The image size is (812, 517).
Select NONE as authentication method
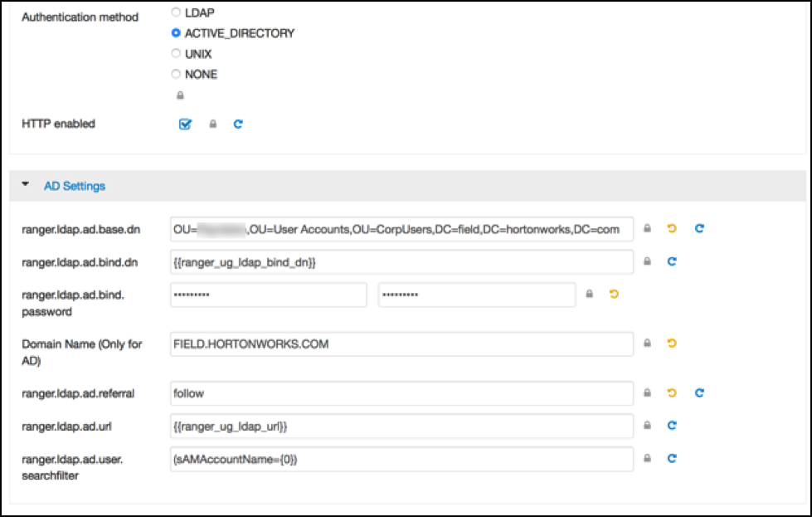(175, 74)
